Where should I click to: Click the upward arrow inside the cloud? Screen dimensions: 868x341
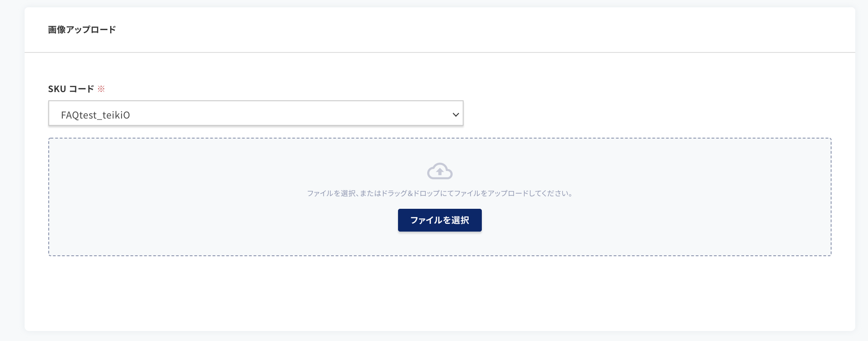[x=439, y=172]
